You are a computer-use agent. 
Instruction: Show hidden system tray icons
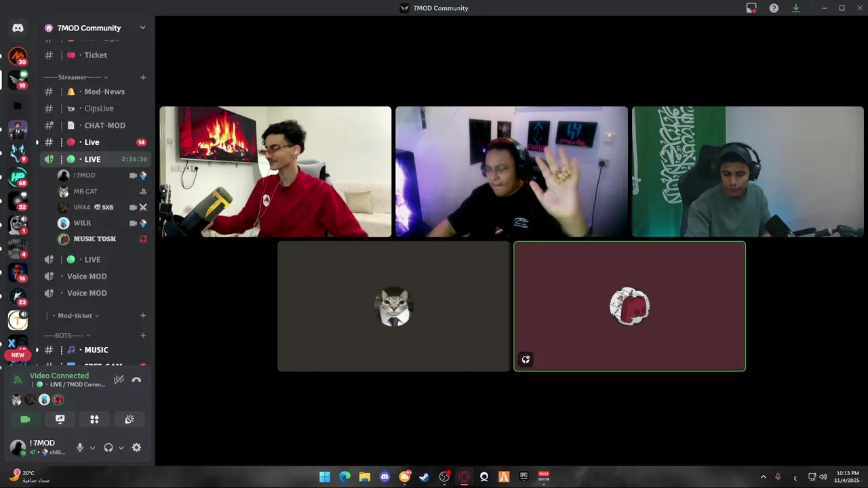tap(763, 477)
